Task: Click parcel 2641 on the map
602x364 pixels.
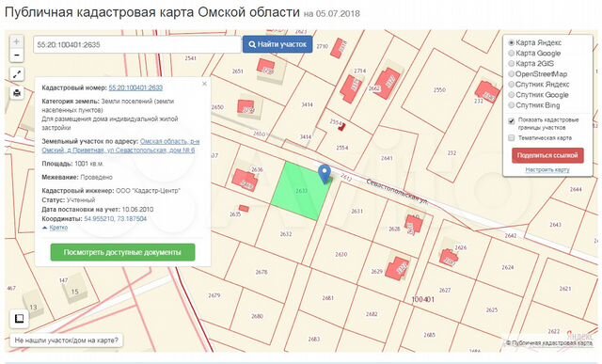Action: pos(387,158)
